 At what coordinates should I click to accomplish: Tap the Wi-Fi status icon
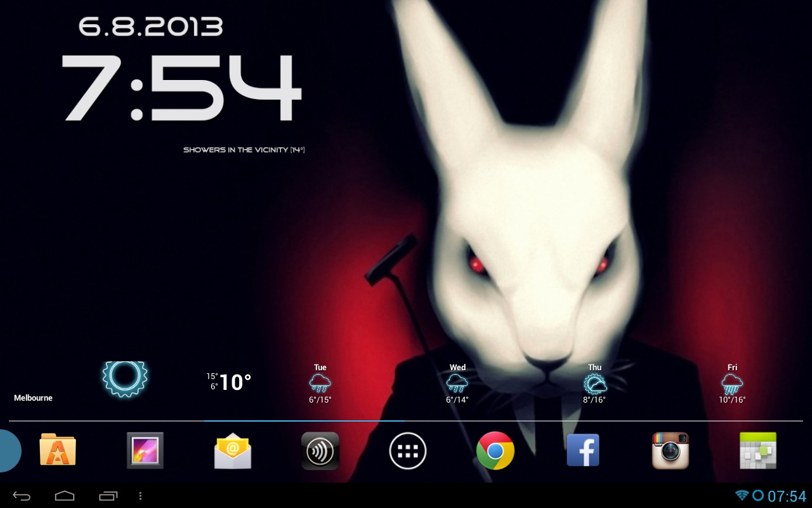[742, 495]
